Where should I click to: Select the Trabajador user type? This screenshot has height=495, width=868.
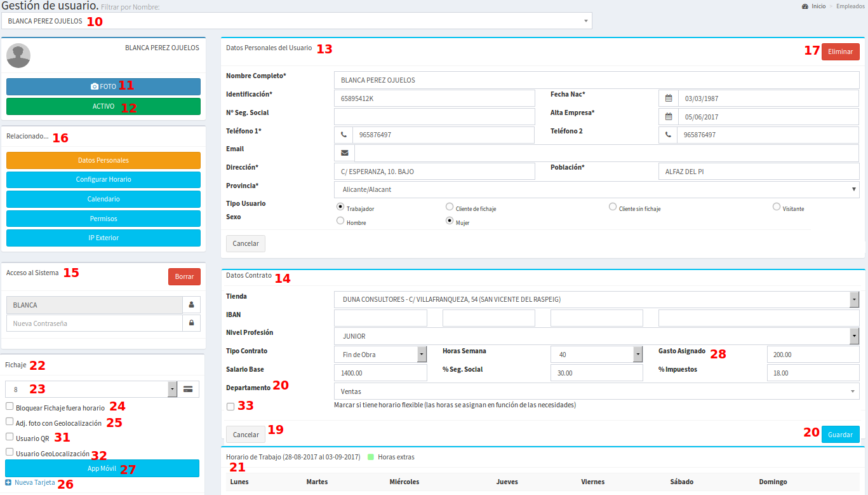(x=340, y=207)
